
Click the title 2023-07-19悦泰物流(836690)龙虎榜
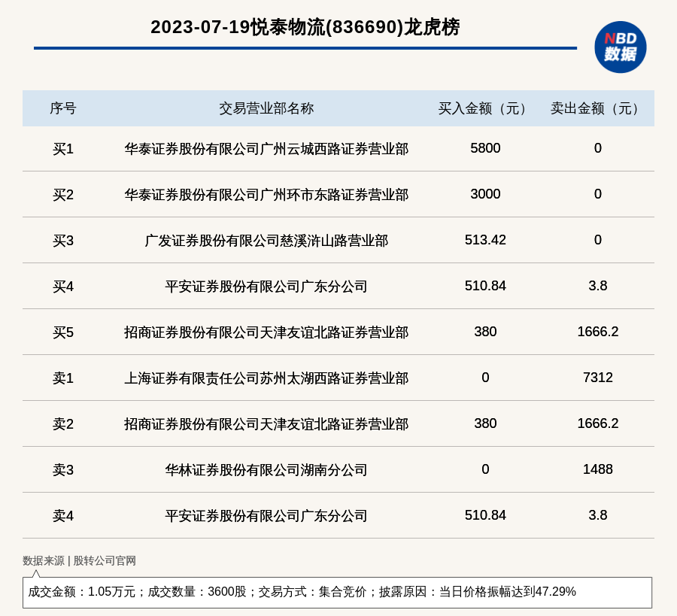[305, 27]
